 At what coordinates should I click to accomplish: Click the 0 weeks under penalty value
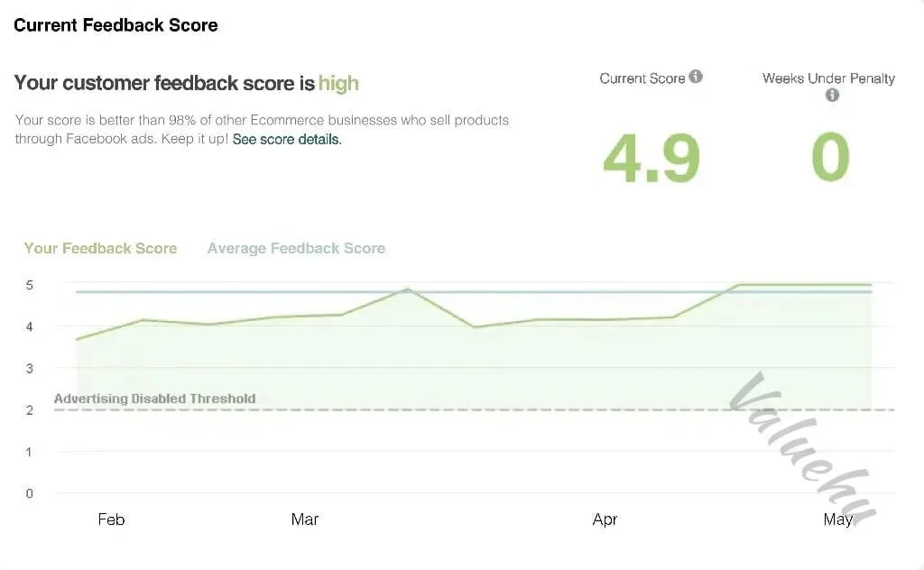click(831, 157)
